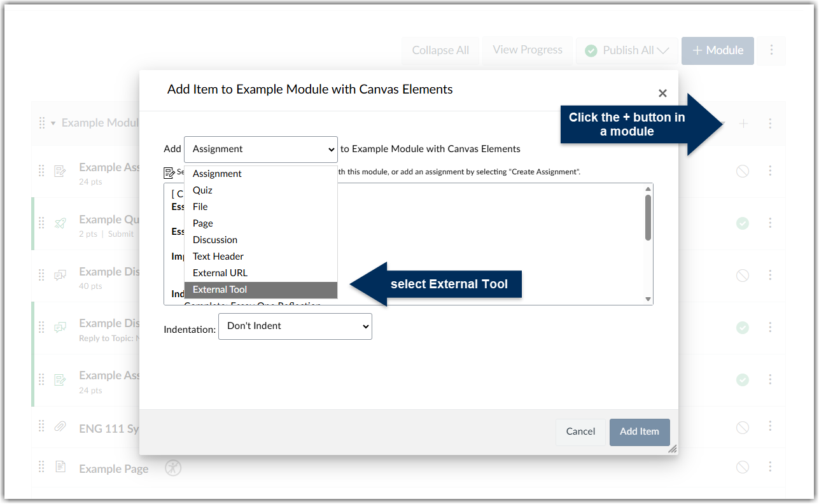
Task: Open the options kebab on the Reply to Topic row
Action: click(x=770, y=328)
